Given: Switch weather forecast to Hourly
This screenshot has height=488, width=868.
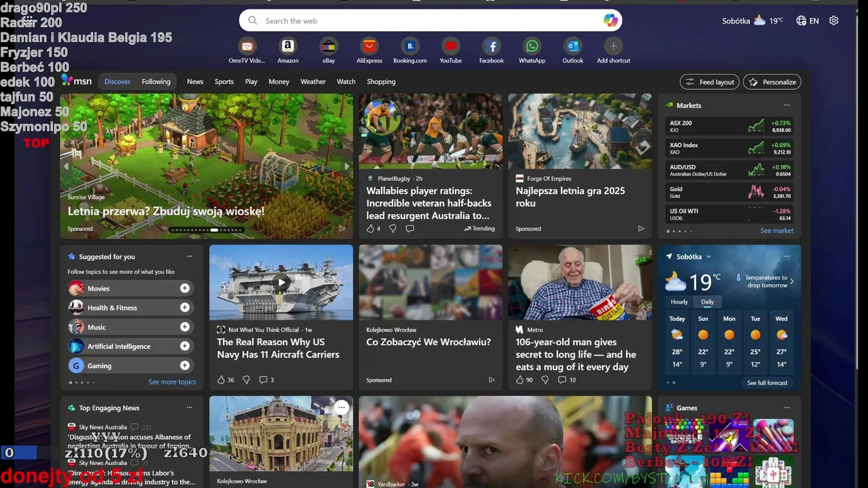Looking at the screenshot, I should 679,302.
